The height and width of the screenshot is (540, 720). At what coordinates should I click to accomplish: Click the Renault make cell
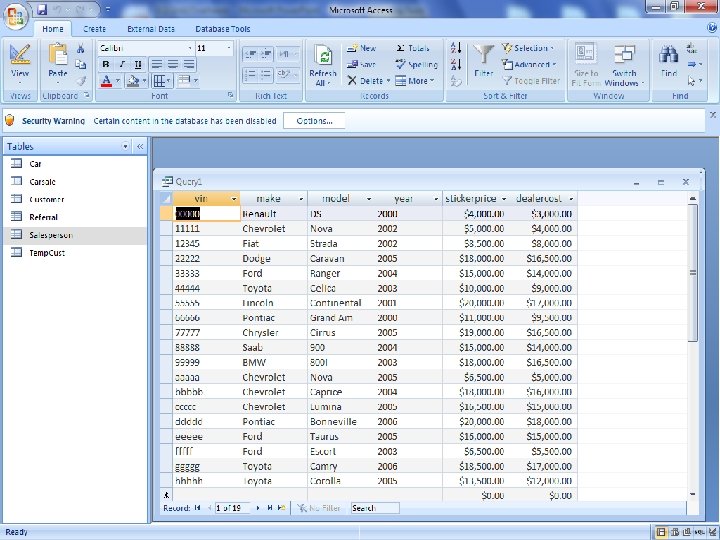(x=274, y=214)
